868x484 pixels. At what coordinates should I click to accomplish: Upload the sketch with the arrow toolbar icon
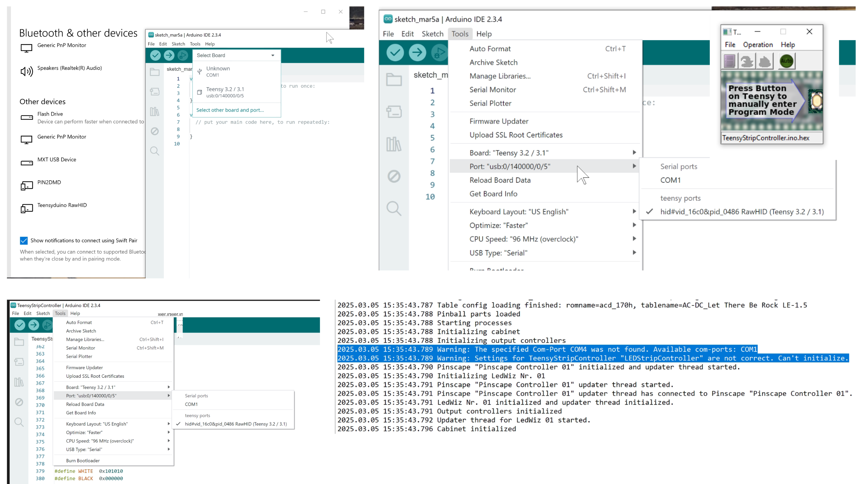pos(417,53)
